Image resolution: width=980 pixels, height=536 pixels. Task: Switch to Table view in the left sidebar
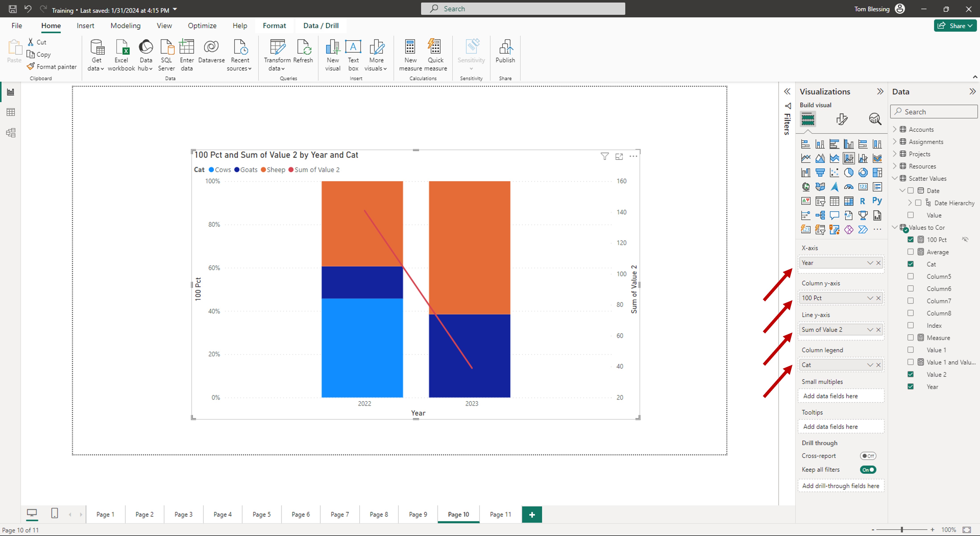click(x=10, y=112)
